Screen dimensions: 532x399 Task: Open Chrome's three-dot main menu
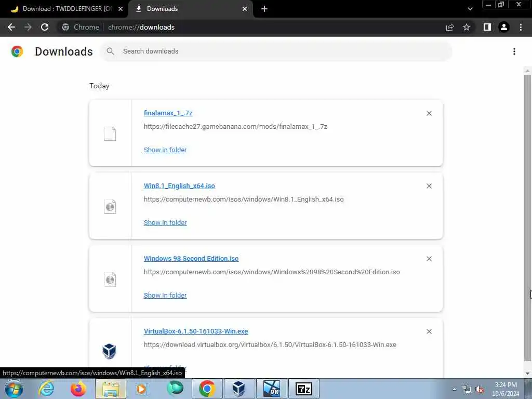coord(521,27)
